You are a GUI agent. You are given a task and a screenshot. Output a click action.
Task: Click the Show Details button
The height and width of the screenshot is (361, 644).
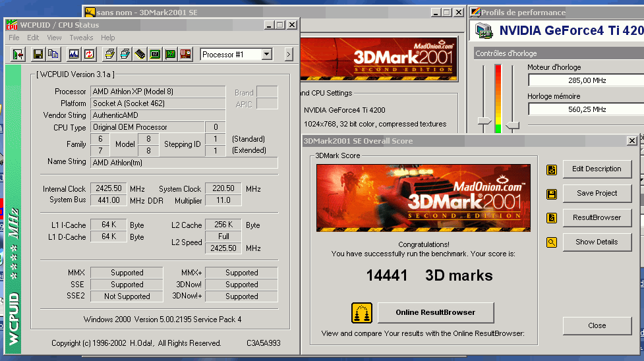point(597,242)
